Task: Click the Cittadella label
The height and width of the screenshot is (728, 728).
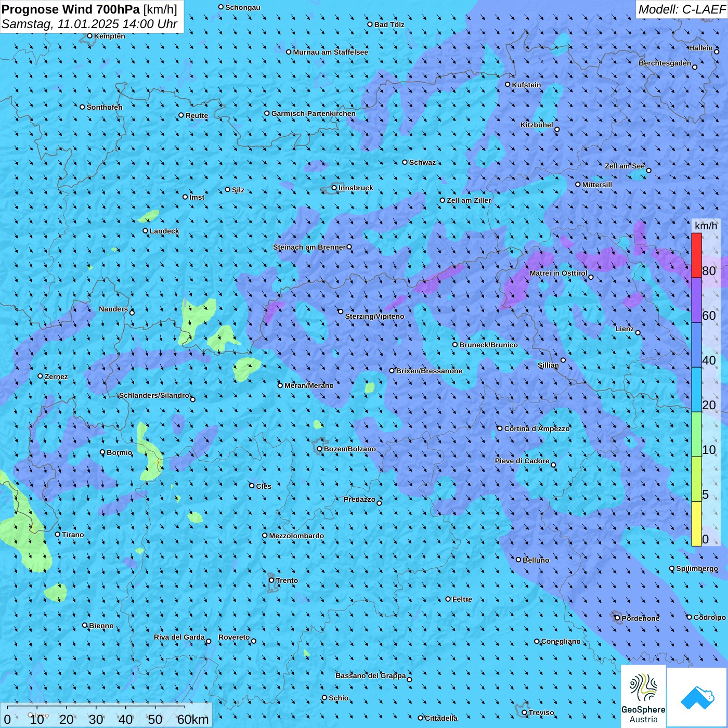Action: 441,718
